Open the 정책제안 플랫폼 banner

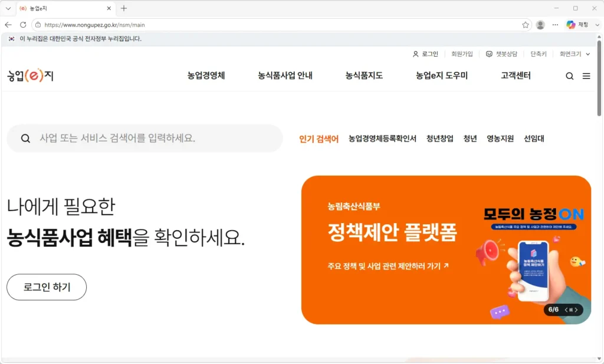coord(446,250)
